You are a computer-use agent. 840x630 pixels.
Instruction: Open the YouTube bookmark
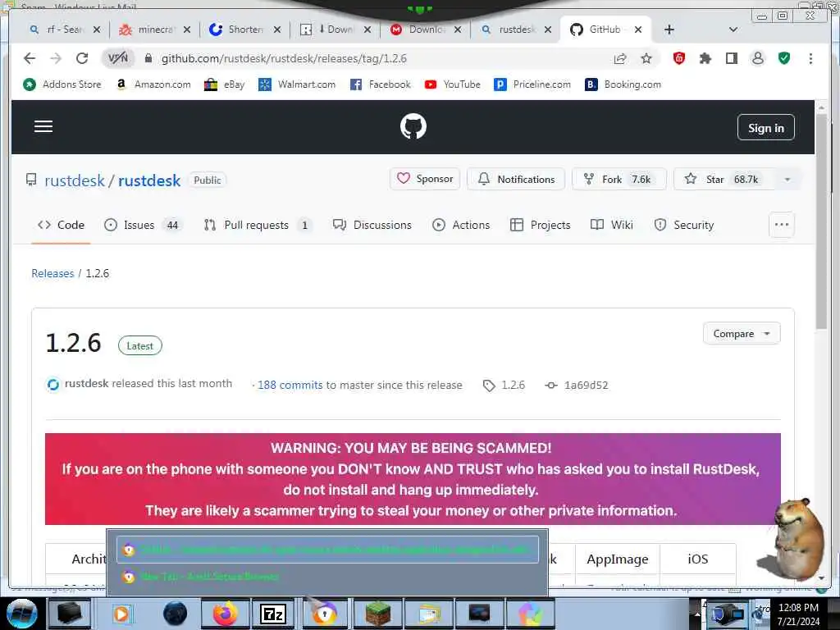tap(453, 84)
